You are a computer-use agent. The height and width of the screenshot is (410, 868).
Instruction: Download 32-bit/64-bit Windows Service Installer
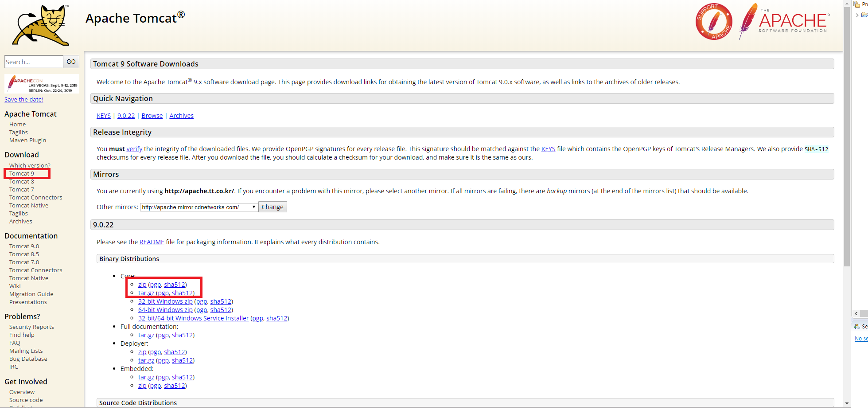(193, 318)
